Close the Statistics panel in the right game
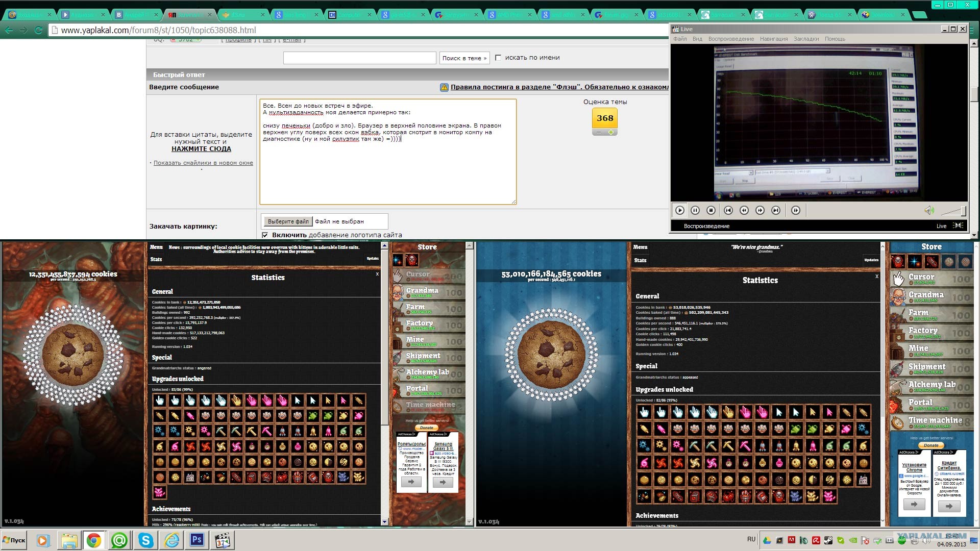This screenshot has height=551, width=980. tap(877, 277)
